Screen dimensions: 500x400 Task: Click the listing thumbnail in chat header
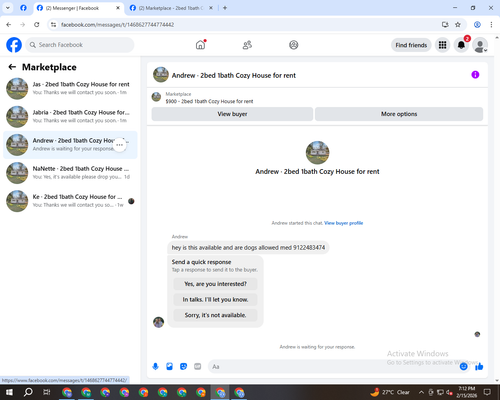tap(161, 75)
